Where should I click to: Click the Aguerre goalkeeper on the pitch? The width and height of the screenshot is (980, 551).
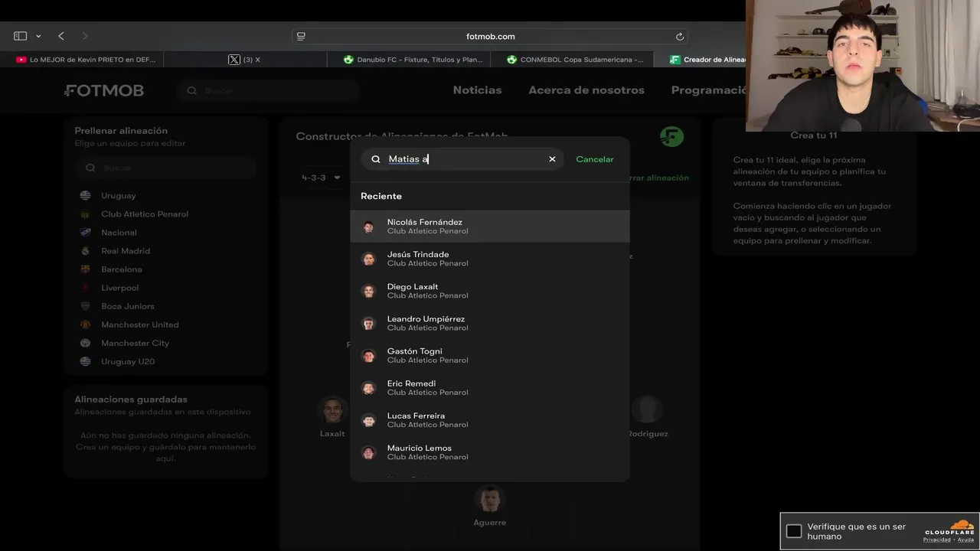[490, 506]
